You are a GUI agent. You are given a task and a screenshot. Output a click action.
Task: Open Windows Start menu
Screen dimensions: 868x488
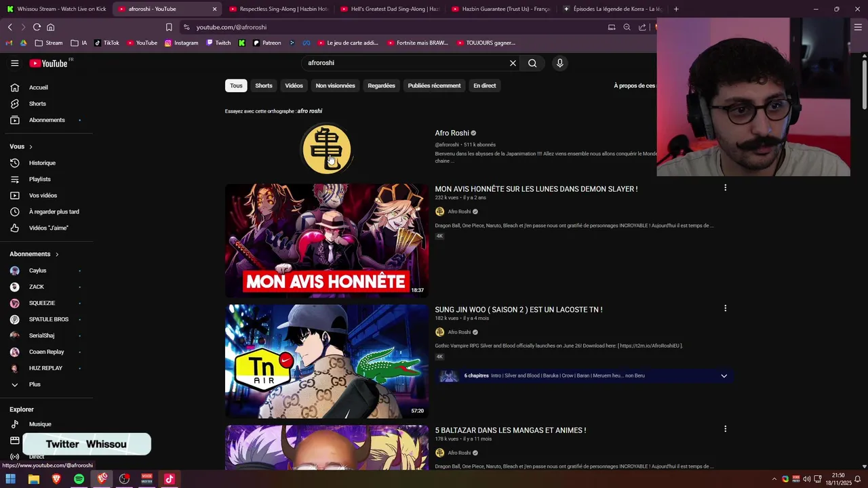pos(11,479)
